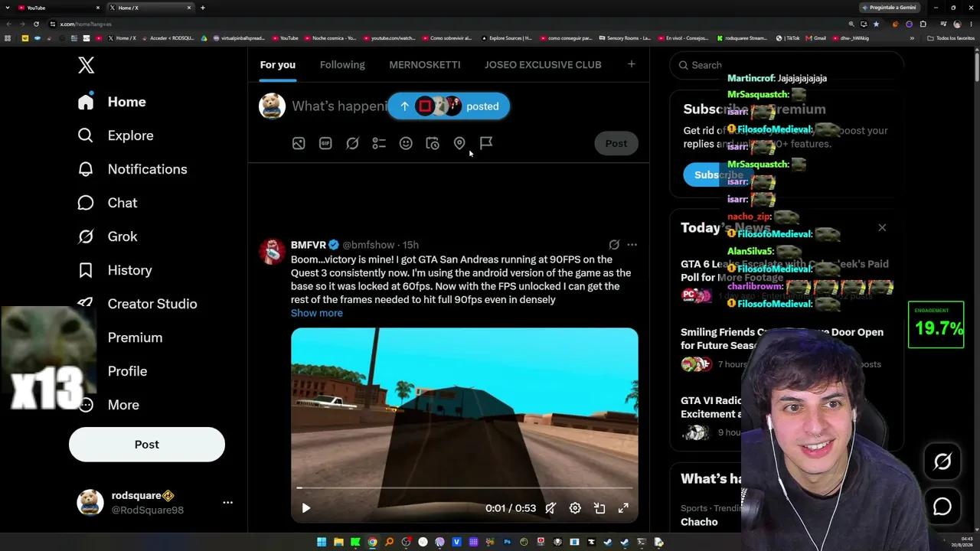Open the BMFVR display name link
This screenshot has height=551, width=980.
(x=309, y=245)
